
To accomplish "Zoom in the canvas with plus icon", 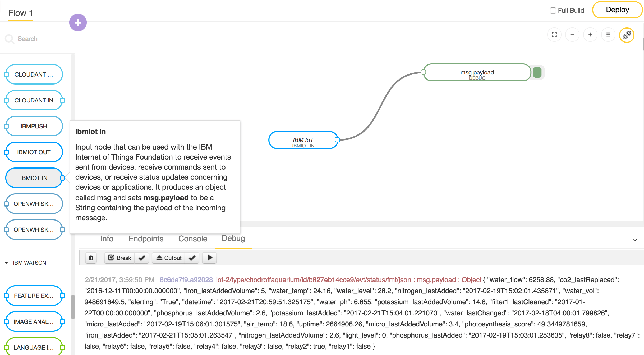I will (590, 35).
